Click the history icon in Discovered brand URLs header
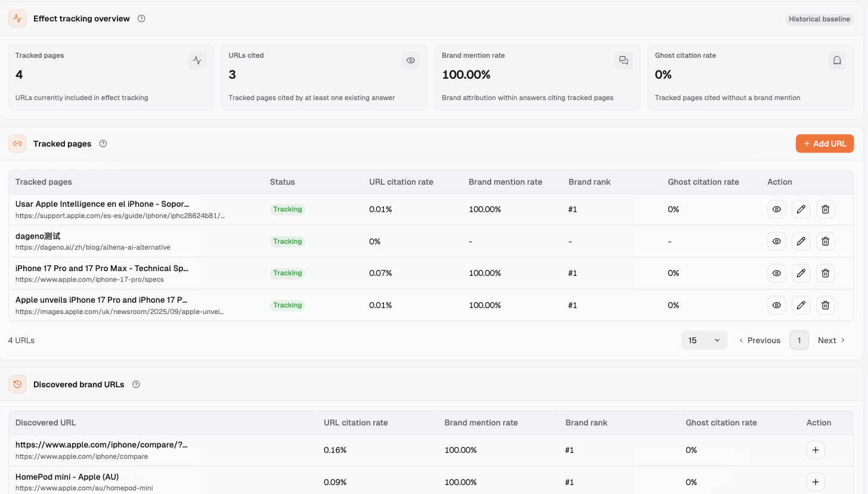The height and width of the screenshot is (494, 868). point(18,384)
